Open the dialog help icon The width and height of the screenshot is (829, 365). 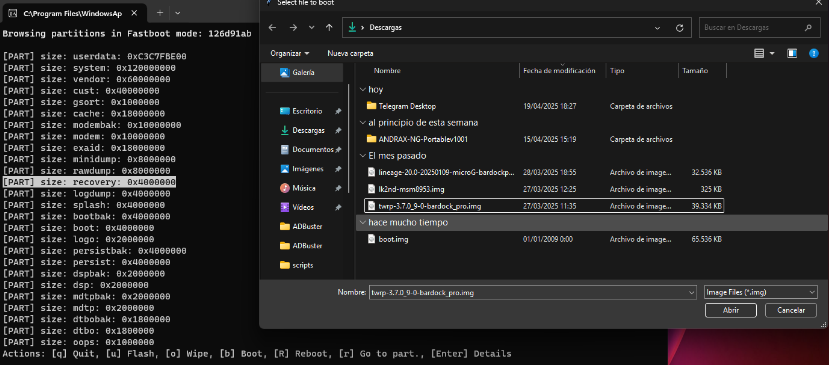(x=814, y=53)
